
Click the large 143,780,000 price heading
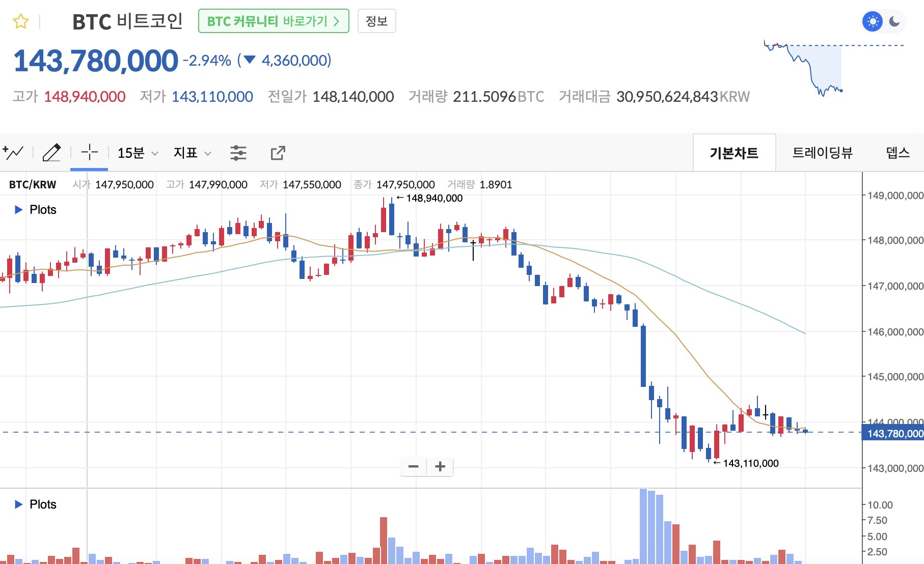point(96,61)
